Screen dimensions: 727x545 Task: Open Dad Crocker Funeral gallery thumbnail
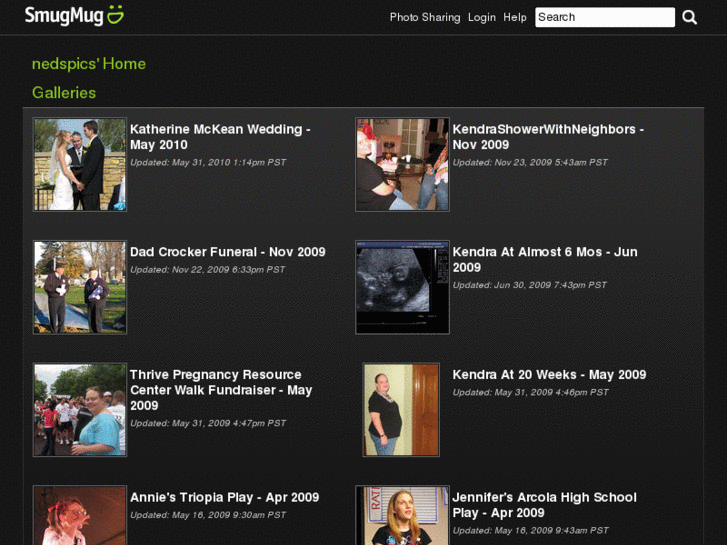(x=80, y=287)
